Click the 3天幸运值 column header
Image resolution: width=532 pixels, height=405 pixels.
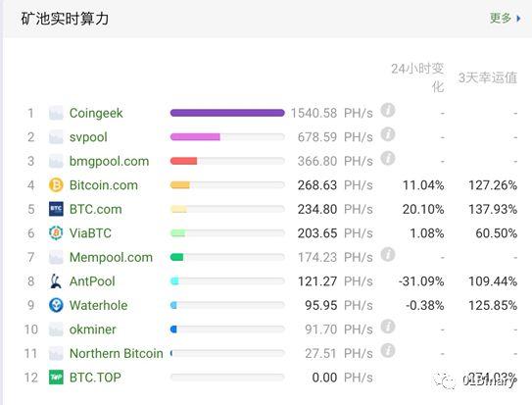[488, 77]
